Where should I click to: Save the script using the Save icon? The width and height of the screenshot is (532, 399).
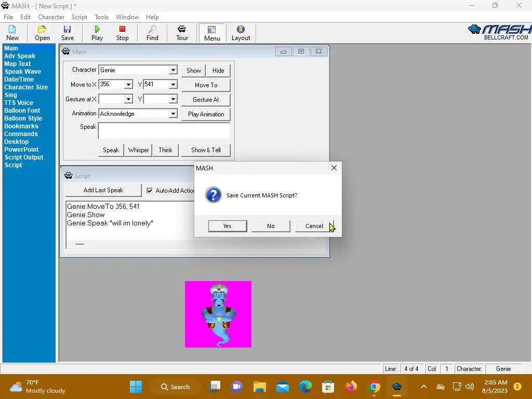(x=67, y=33)
